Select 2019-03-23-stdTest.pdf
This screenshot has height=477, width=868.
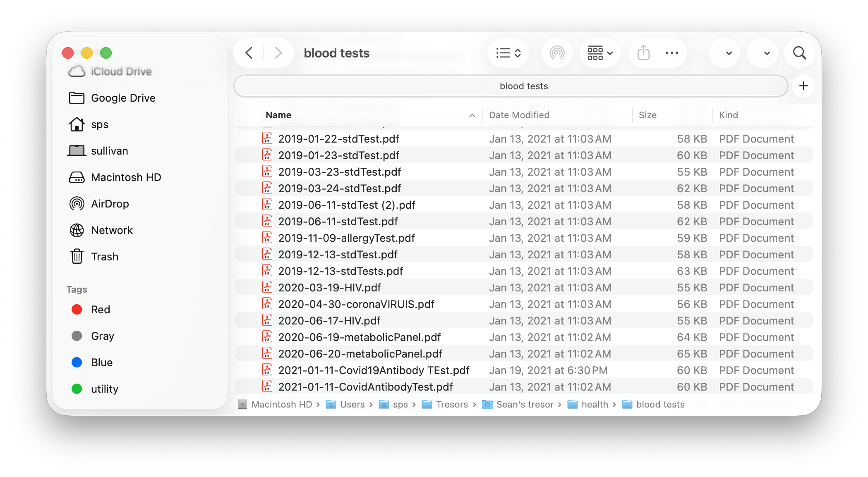click(524, 172)
